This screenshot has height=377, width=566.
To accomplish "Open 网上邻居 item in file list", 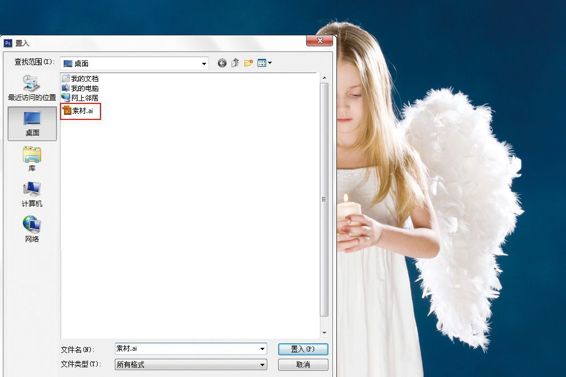I will coord(80,98).
